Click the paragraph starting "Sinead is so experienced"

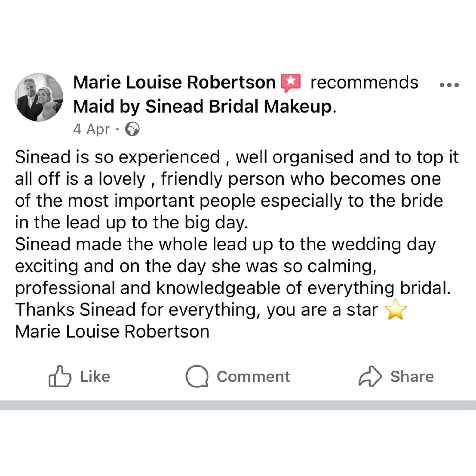point(228,190)
